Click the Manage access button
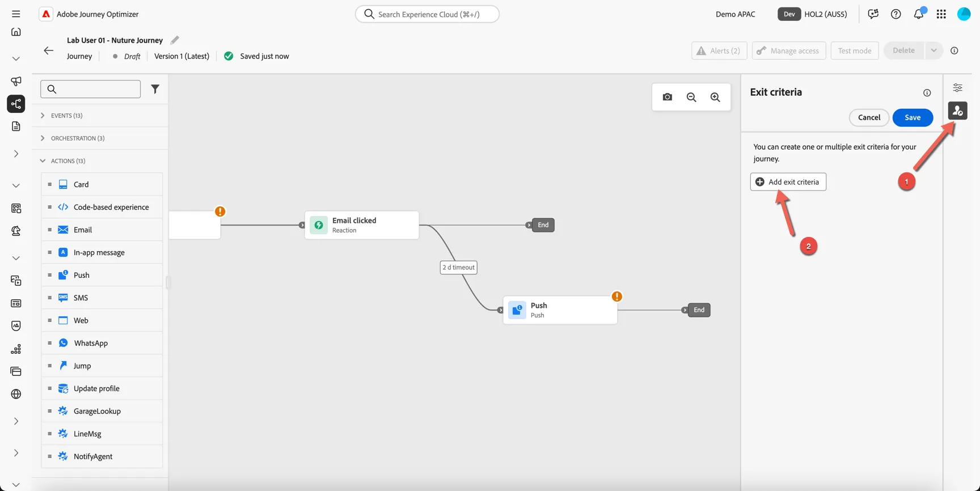Screen dimensions: 980x491 [788, 50]
